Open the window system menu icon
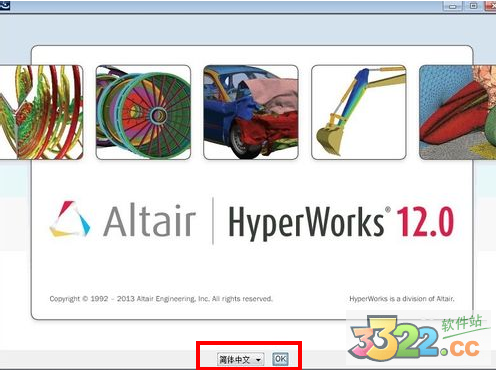The width and height of the screenshot is (496, 370). tap(5, 5)
